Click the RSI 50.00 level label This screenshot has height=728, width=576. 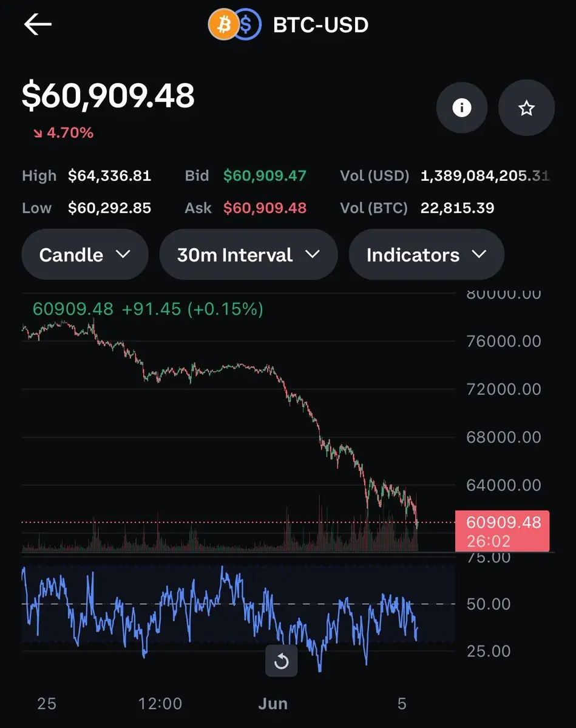(489, 604)
